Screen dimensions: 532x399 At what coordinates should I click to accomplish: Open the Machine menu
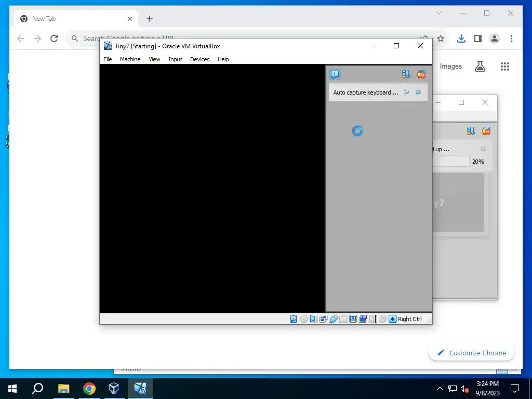point(130,59)
